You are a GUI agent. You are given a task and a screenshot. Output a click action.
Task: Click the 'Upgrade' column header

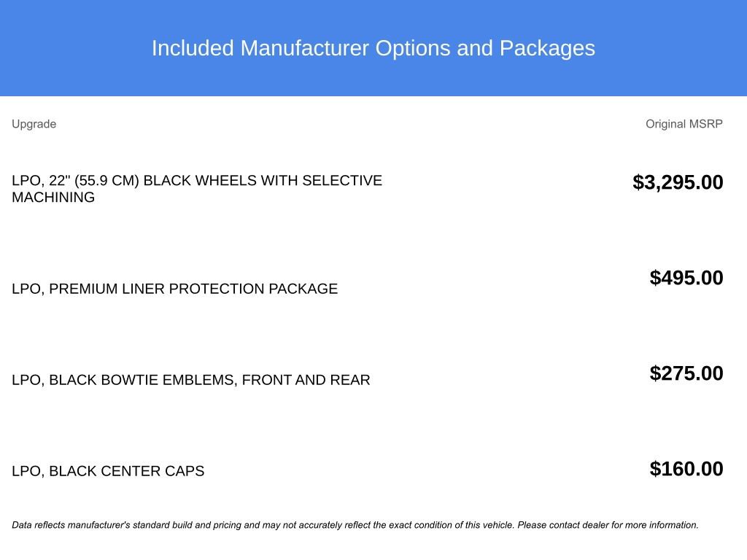[34, 124]
